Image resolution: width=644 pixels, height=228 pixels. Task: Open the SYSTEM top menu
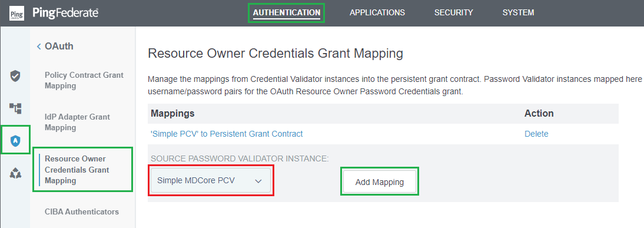click(518, 13)
